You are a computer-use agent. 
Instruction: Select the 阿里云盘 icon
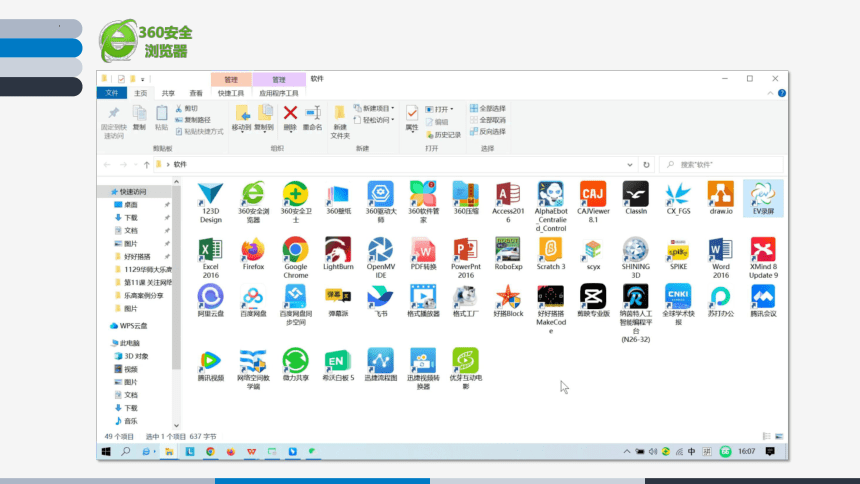211,301
